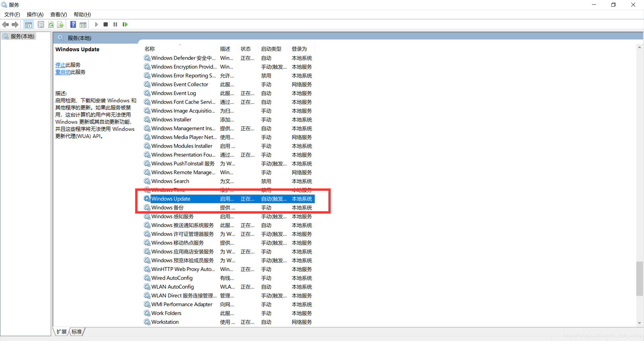The width and height of the screenshot is (644, 341).
Task: Click the Forward arrow toolbar icon
Action: point(15,24)
